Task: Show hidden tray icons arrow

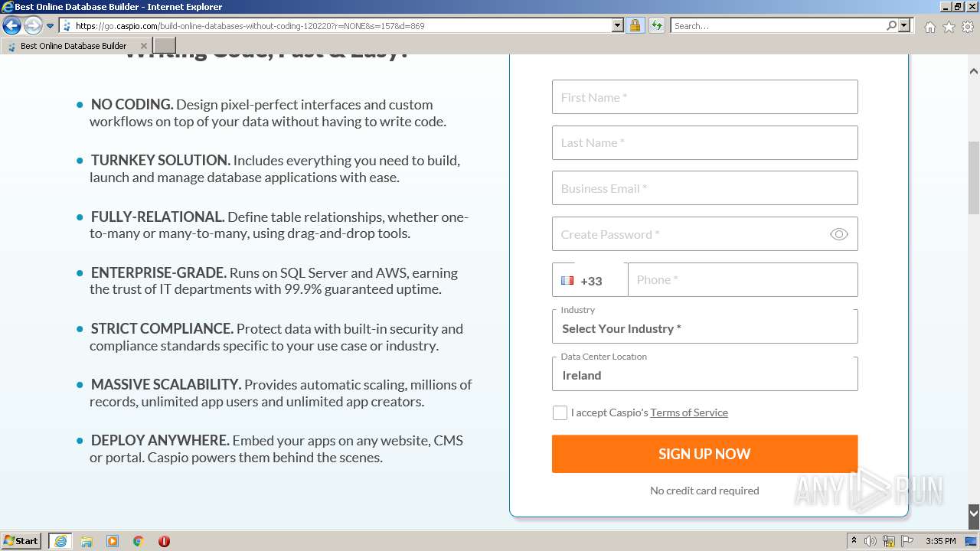Action: (854, 541)
